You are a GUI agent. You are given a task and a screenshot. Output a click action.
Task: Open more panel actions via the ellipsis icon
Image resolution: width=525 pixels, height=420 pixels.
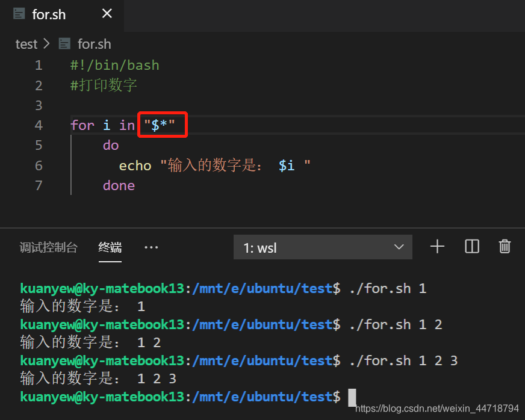click(151, 247)
